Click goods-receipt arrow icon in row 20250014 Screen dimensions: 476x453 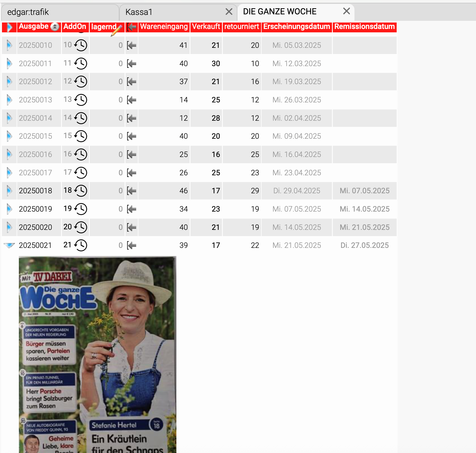pyautogui.click(x=132, y=118)
